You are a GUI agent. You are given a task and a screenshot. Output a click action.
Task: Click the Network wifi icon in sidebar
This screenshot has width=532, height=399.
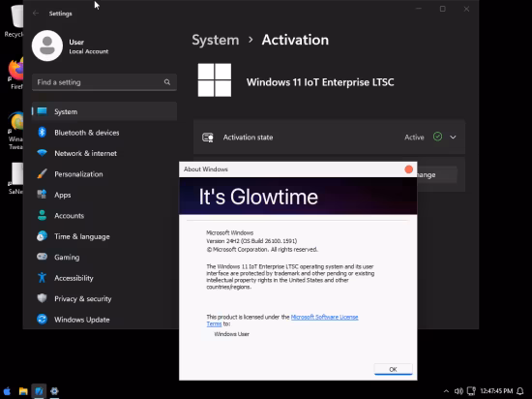[42, 153]
